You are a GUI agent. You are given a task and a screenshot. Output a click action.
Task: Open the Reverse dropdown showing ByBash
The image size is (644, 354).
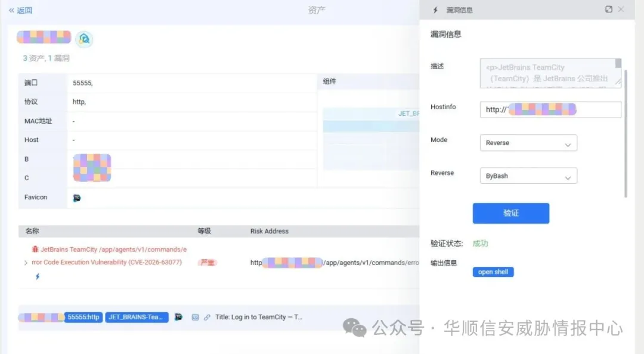[528, 176]
